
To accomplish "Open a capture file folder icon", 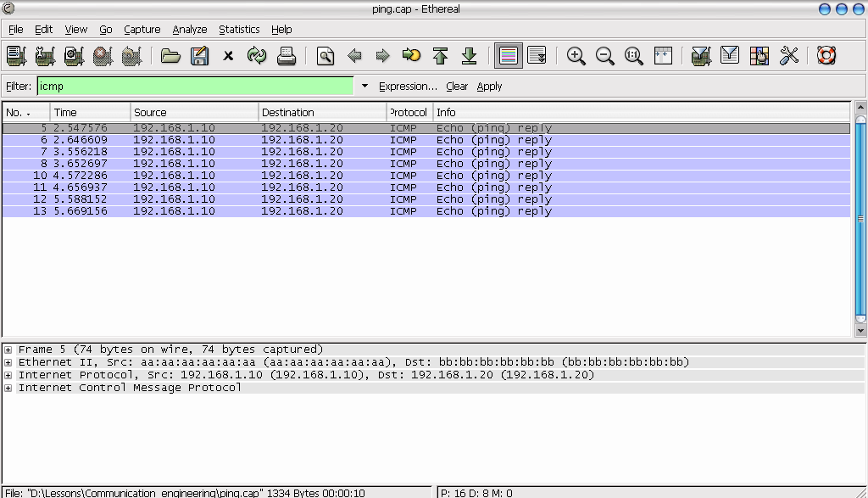I will pyautogui.click(x=170, y=55).
